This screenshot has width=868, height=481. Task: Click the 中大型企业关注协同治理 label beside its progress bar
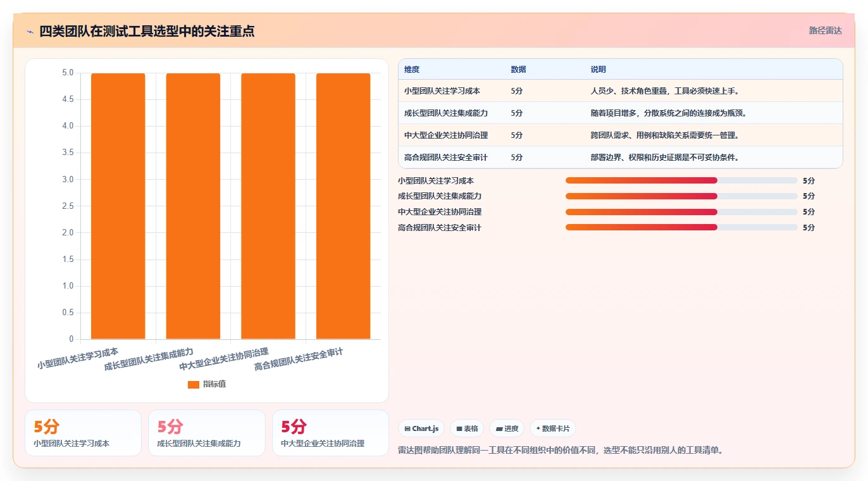pos(440,212)
